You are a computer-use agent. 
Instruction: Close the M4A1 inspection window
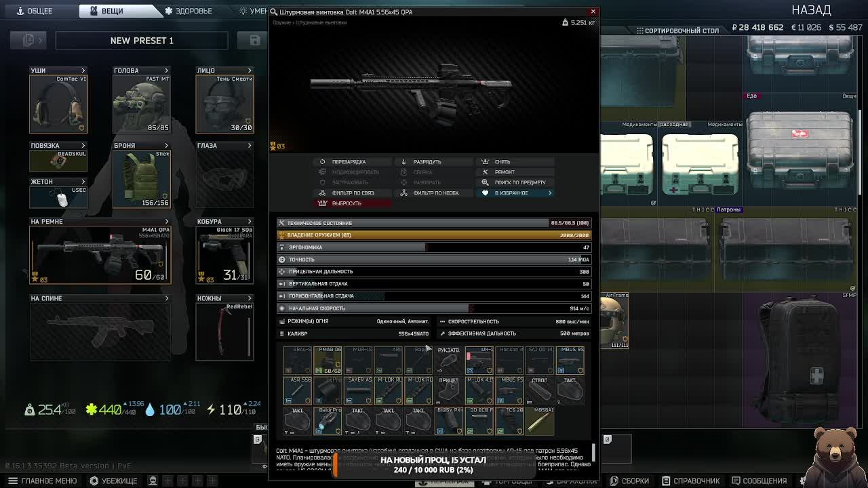pos(593,12)
